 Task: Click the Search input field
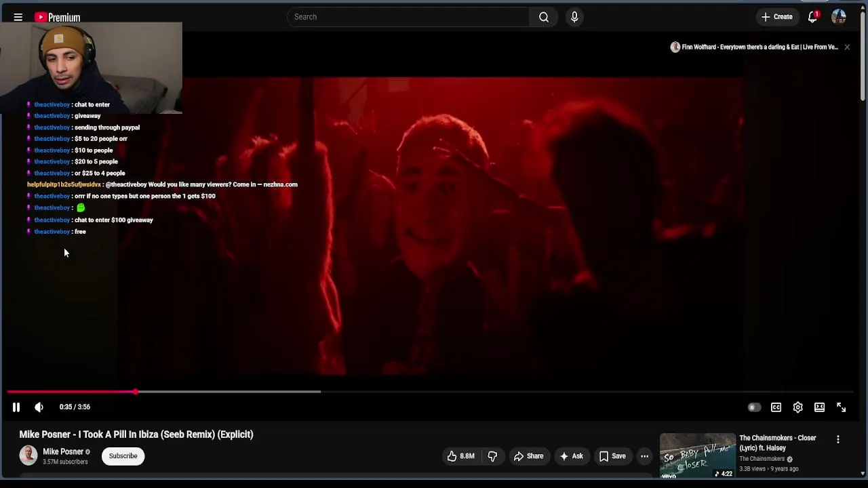(x=408, y=17)
